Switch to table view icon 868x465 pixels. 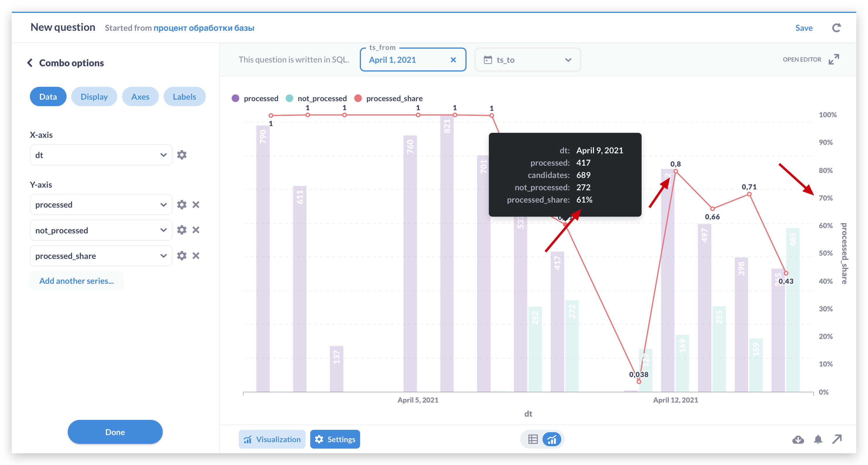click(533, 439)
